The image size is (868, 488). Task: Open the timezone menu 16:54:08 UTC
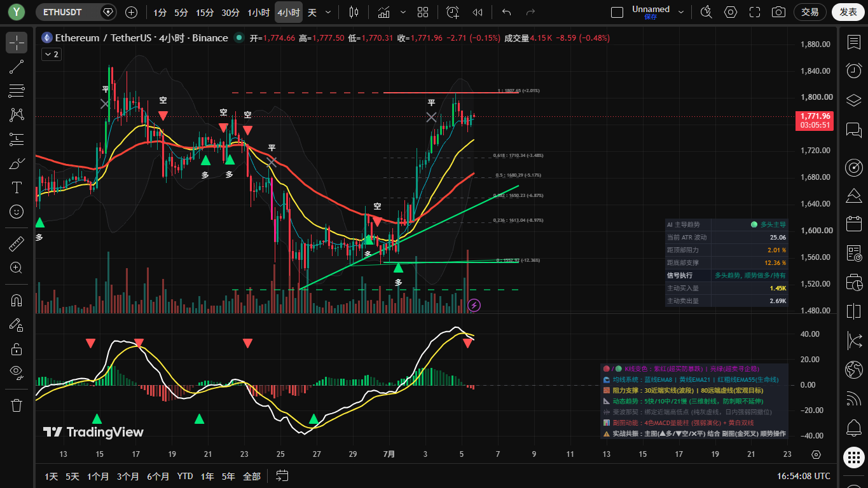[x=804, y=476]
